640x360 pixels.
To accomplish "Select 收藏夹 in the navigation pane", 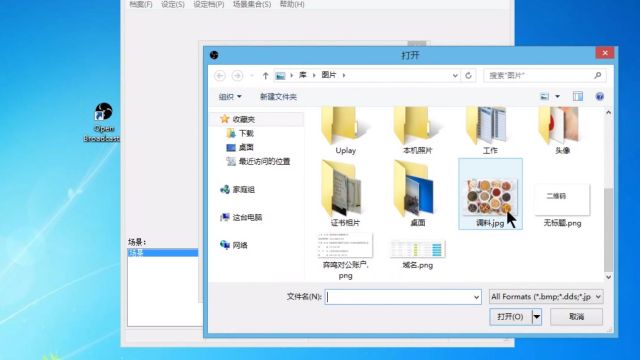I will click(x=244, y=119).
